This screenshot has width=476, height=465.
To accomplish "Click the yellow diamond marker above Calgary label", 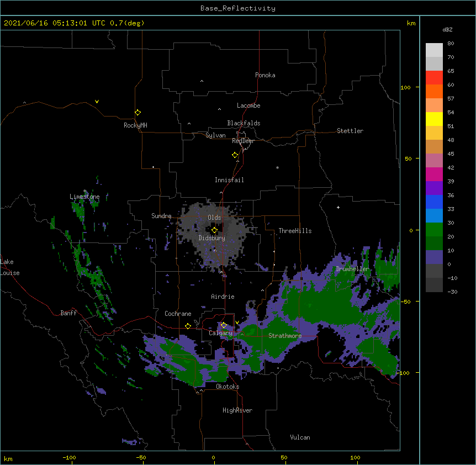I will point(224,325).
